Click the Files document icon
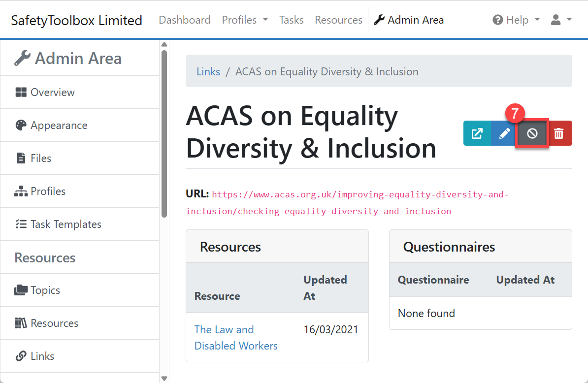 [21, 158]
